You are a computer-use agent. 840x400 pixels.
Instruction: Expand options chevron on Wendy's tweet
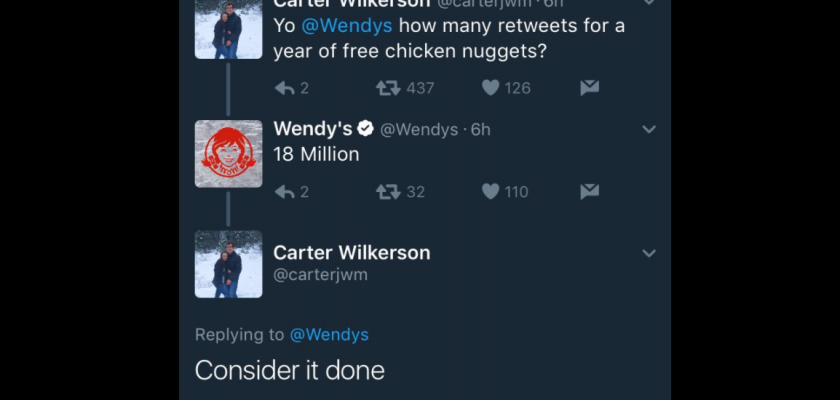[649, 130]
